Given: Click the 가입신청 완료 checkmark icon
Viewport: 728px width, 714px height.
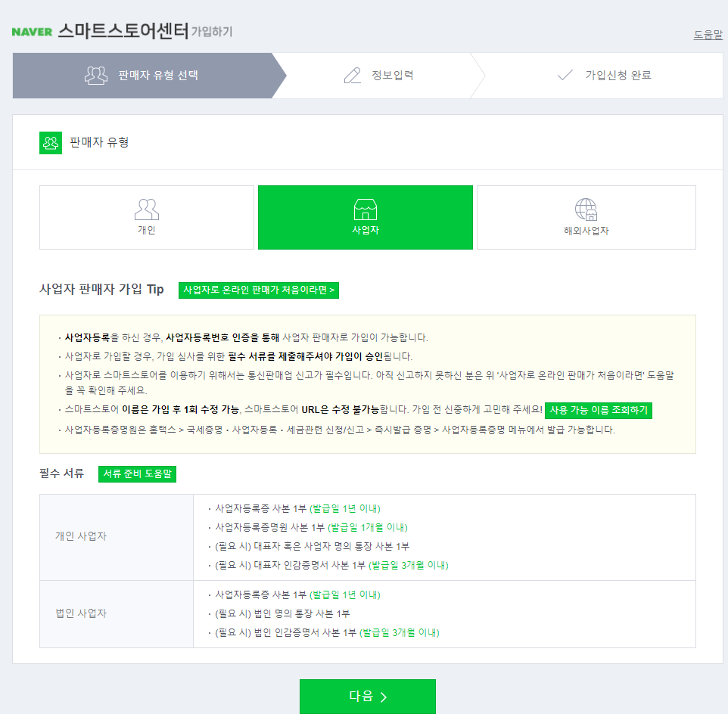Looking at the screenshot, I should pyautogui.click(x=565, y=75).
